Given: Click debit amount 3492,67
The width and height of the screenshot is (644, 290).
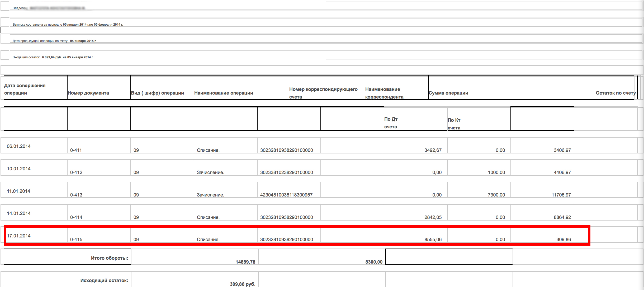Looking at the screenshot, I should coord(433,150).
